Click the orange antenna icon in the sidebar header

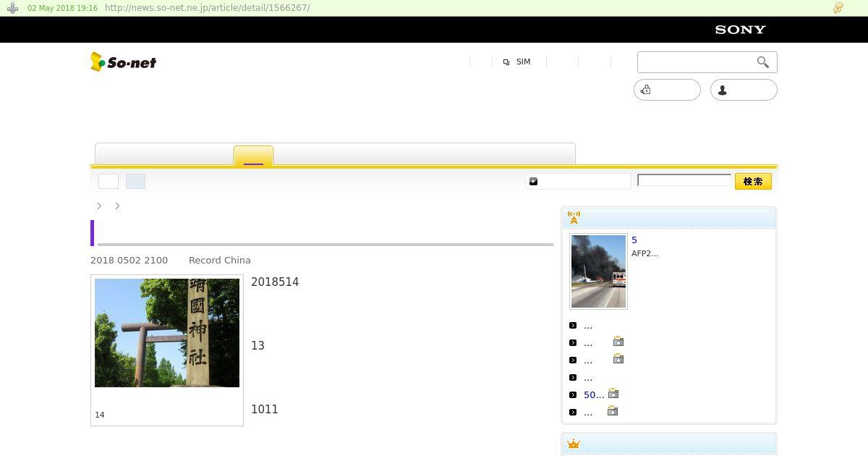click(x=574, y=217)
